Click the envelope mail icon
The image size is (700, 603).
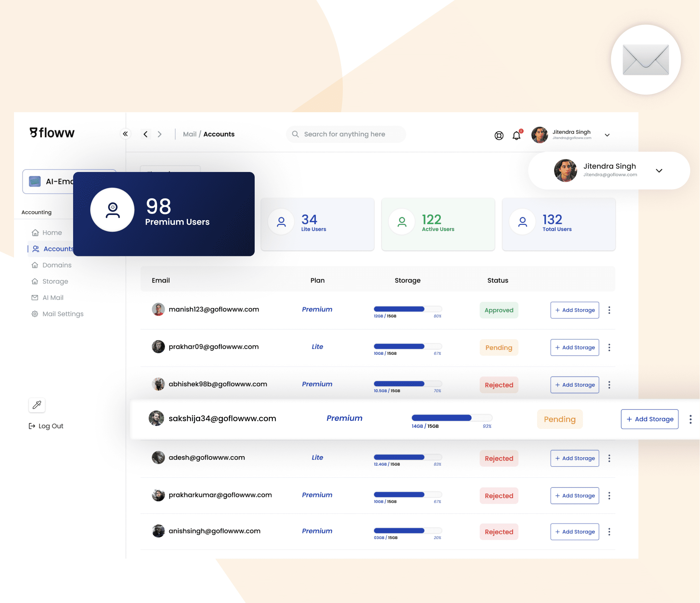tap(645, 60)
